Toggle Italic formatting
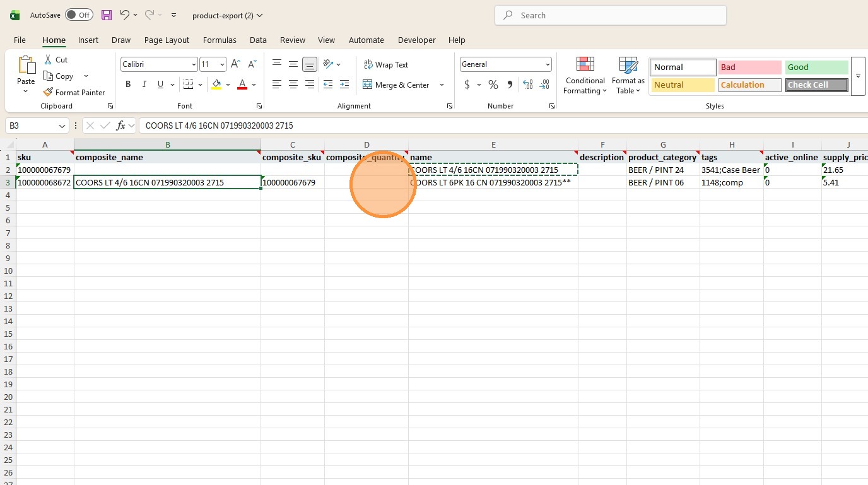868x485 pixels. tap(144, 85)
